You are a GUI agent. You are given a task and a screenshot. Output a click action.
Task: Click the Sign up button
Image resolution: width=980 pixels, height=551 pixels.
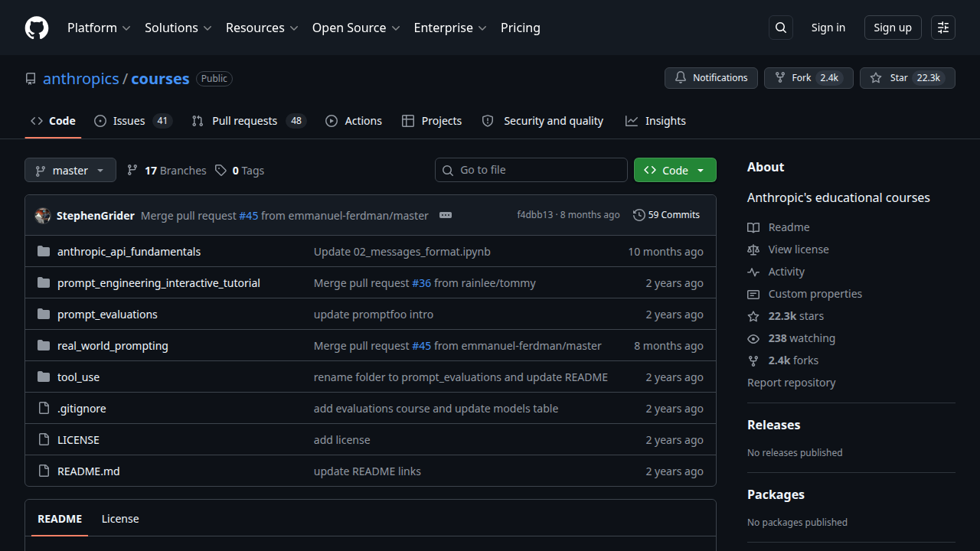(893, 28)
